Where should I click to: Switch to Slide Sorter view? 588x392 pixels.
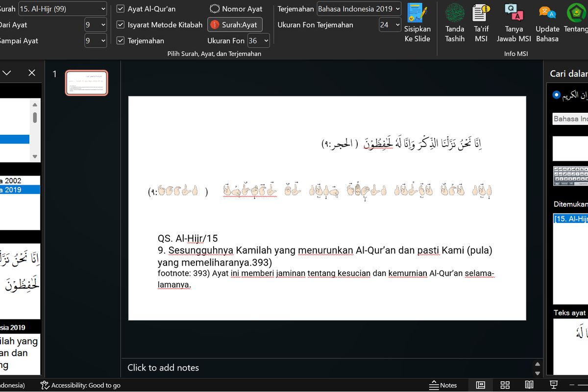click(505, 385)
